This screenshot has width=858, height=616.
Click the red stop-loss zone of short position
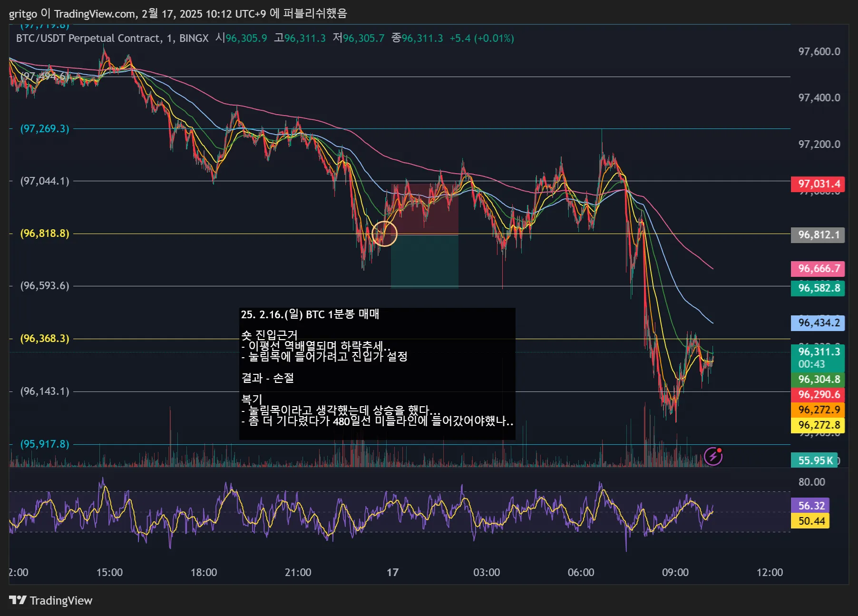[424, 209]
